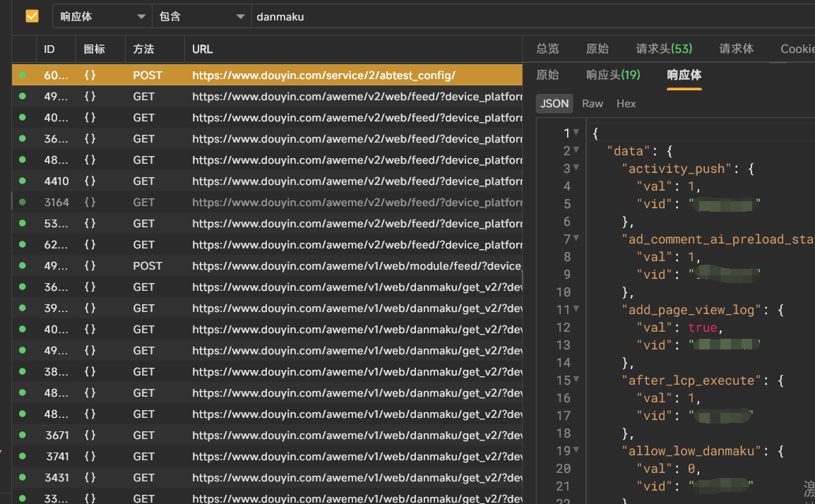Switch response view to Raw
Screen dimensions: 815x504
pyautogui.click(x=593, y=103)
